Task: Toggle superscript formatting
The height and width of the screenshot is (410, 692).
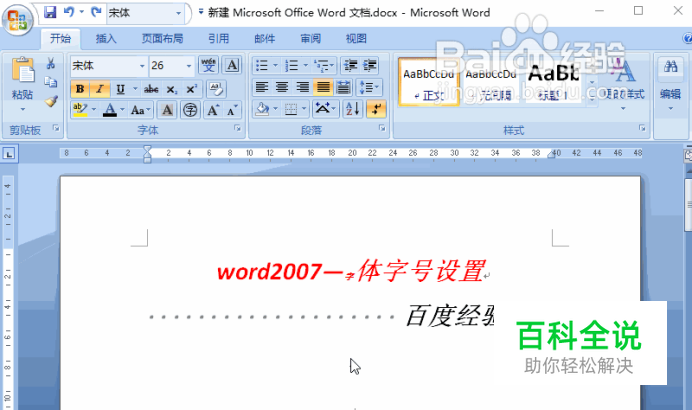Action: pyautogui.click(x=191, y=89)
